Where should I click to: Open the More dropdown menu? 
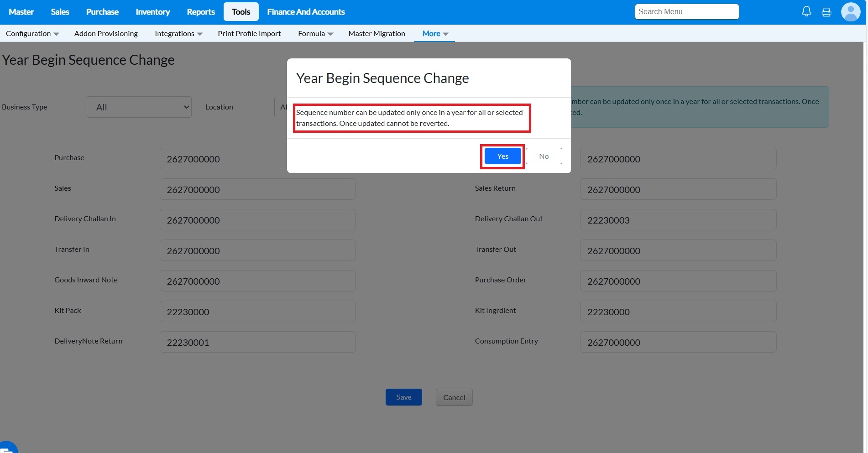click(435, 34)
